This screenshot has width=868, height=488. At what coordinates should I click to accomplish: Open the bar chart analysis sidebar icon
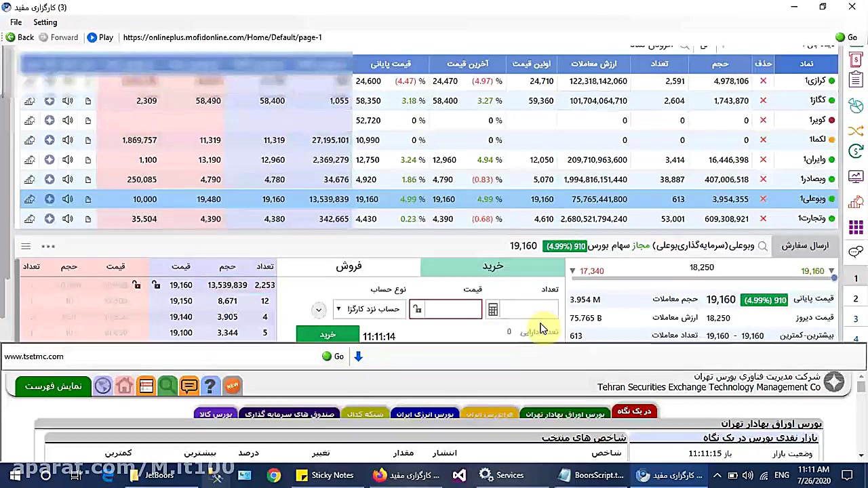pyautogui.click(x=856, y=202)
